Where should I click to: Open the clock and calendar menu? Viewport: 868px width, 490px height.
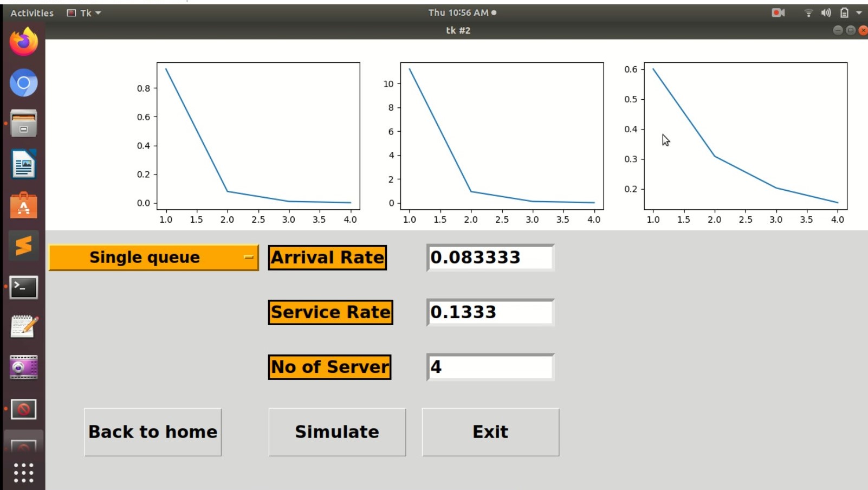tap(462, 12)
